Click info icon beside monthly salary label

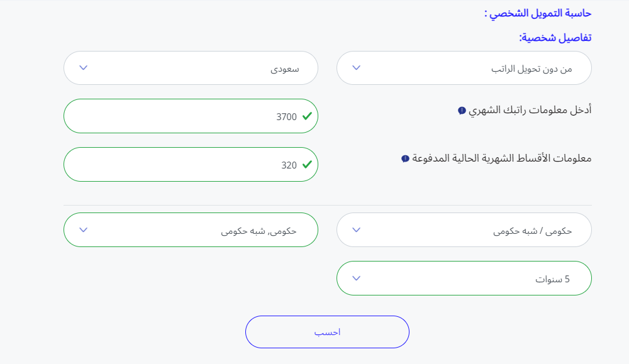pyautogui.click(x=462, y=111)
